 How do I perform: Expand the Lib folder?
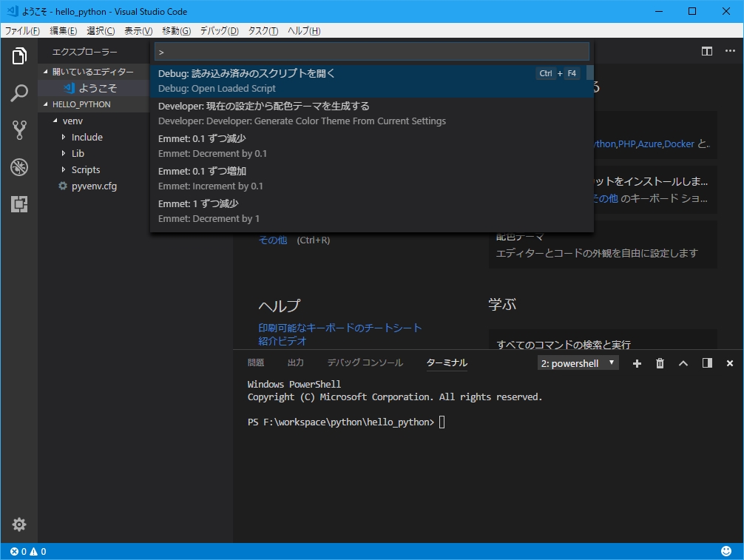(x=64, y=153)
